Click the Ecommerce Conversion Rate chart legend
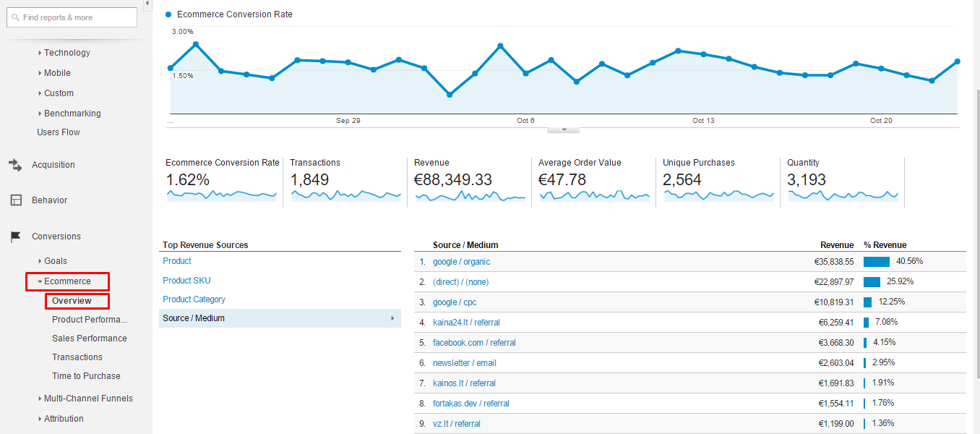980x434 pixels. click(228, 14)
